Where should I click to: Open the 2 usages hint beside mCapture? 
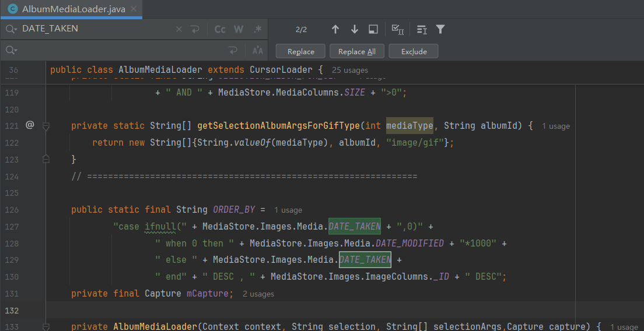[x=258, y=294]
